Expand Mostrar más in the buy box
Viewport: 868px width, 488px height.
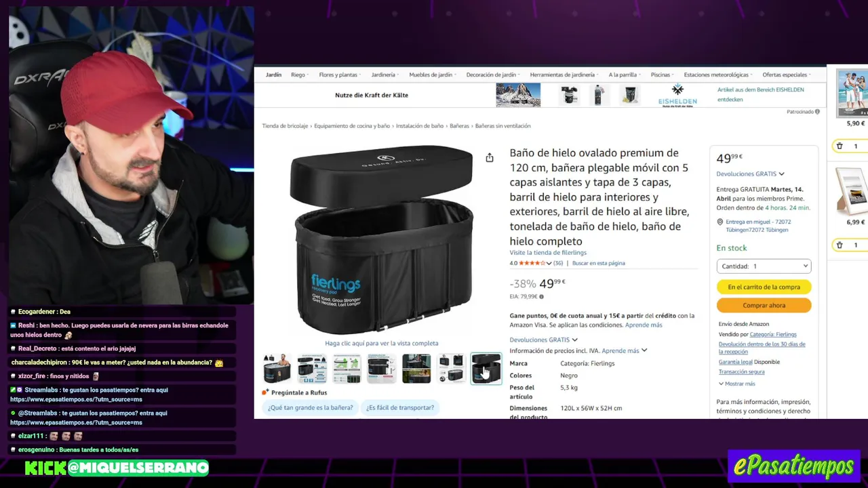click(736, 384)
